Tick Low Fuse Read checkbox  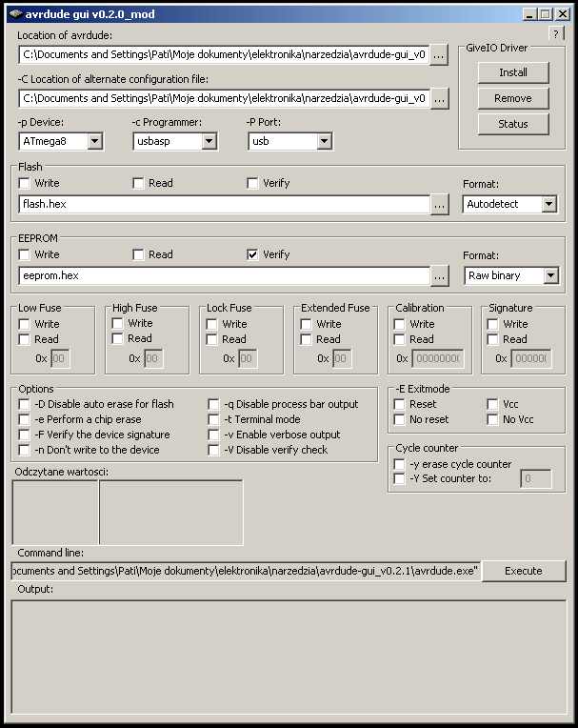[24, 339]
